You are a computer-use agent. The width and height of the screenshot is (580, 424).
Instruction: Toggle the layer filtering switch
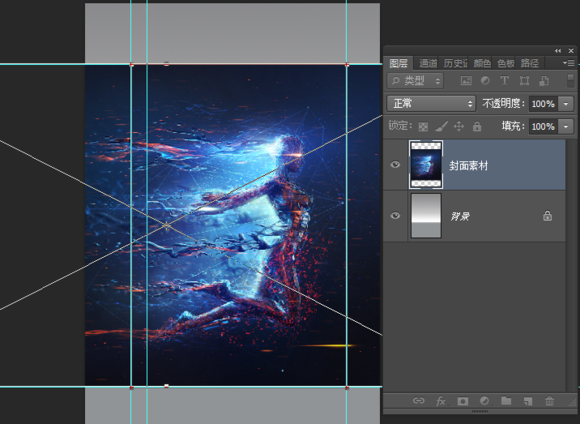570,81
